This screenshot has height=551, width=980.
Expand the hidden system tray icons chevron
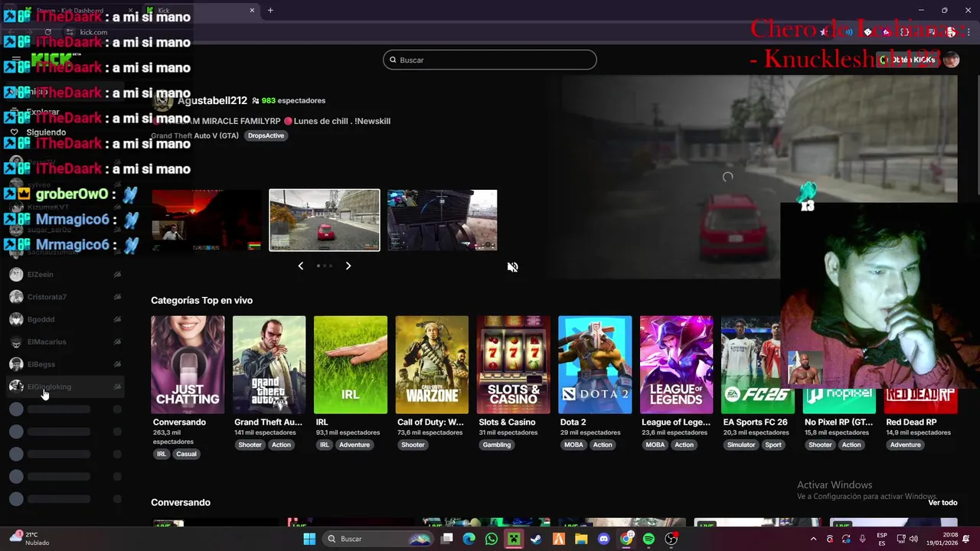pos(815,539)
